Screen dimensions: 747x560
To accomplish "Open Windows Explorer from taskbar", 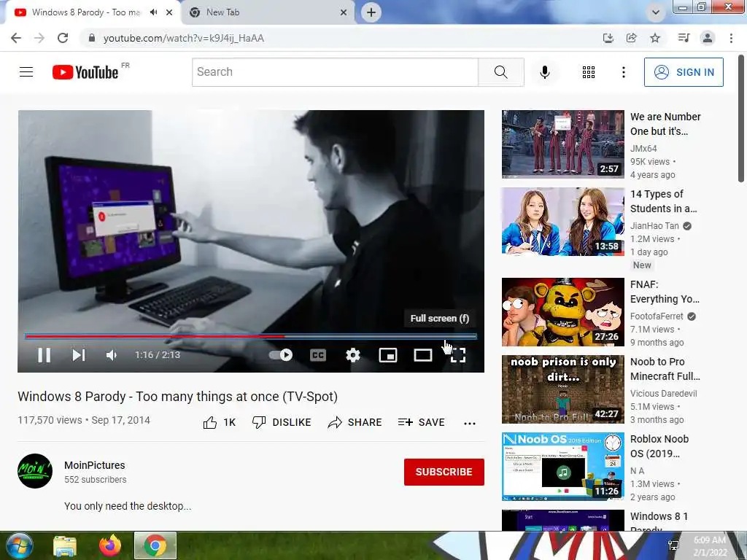I will point(65,545).
